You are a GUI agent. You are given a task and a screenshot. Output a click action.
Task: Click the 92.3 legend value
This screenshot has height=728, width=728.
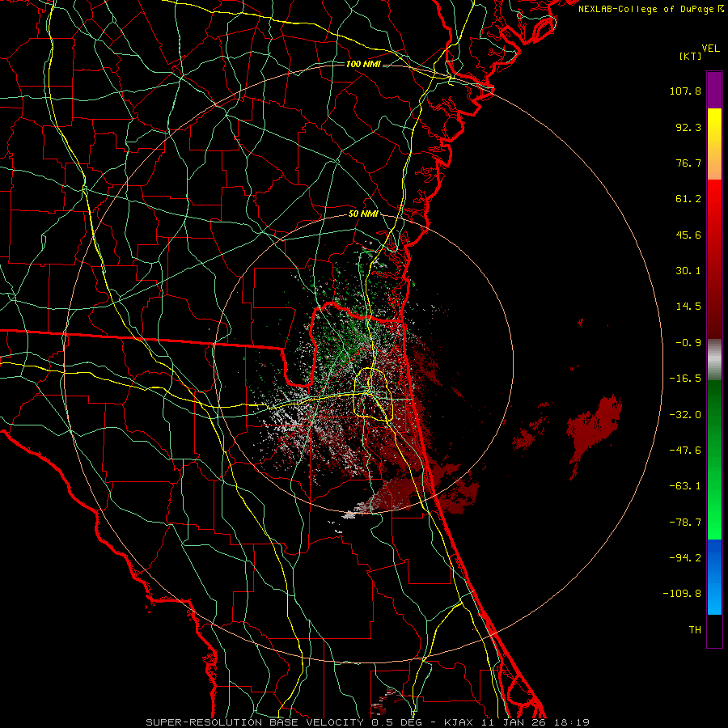688,127
